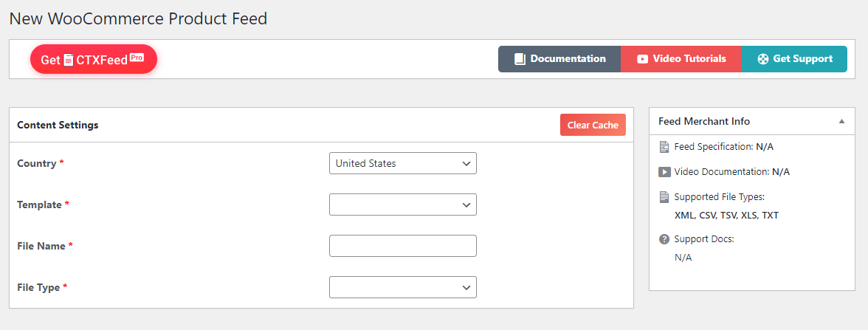Open the Country dropdown
Image resolution: width=868 pixels, height=330 pixels.
pos(402,163)
